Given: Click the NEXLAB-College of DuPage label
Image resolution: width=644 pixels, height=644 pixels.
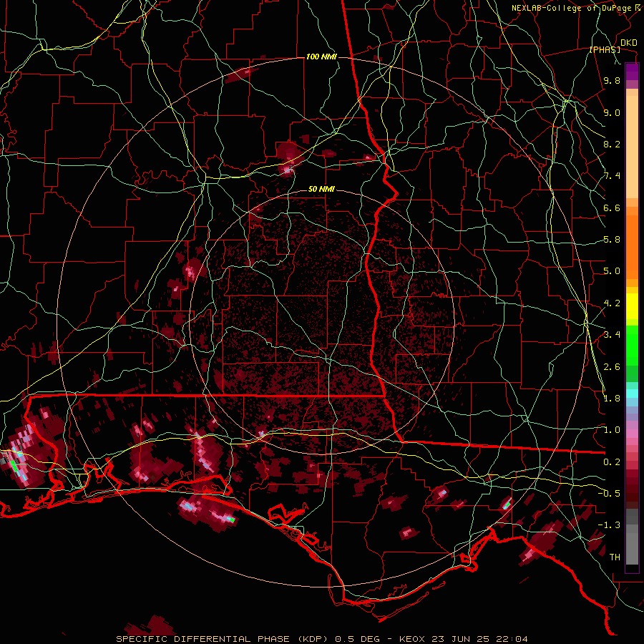Looking at the screenshot, I should (571, 8).
